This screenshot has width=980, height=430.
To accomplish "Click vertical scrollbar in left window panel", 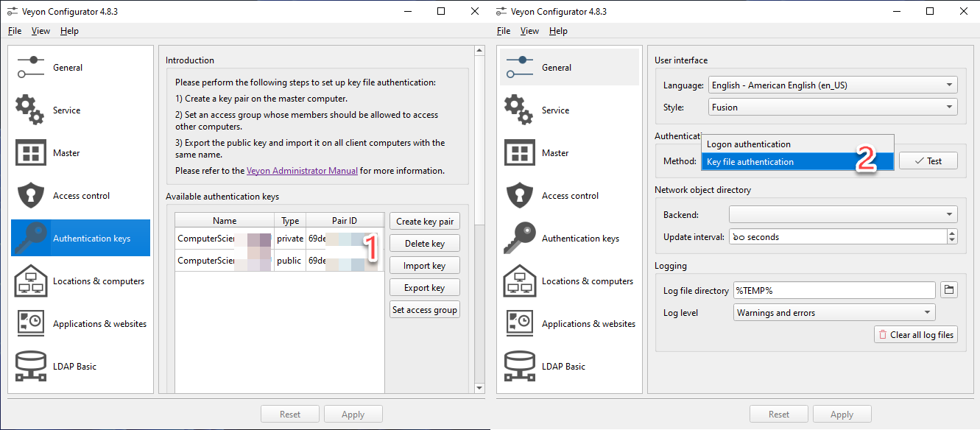I will [x=479, y=140].
